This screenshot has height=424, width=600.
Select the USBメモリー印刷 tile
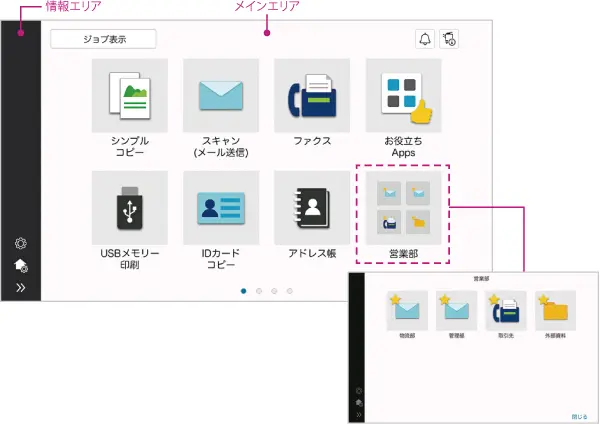tap(130, 208)
